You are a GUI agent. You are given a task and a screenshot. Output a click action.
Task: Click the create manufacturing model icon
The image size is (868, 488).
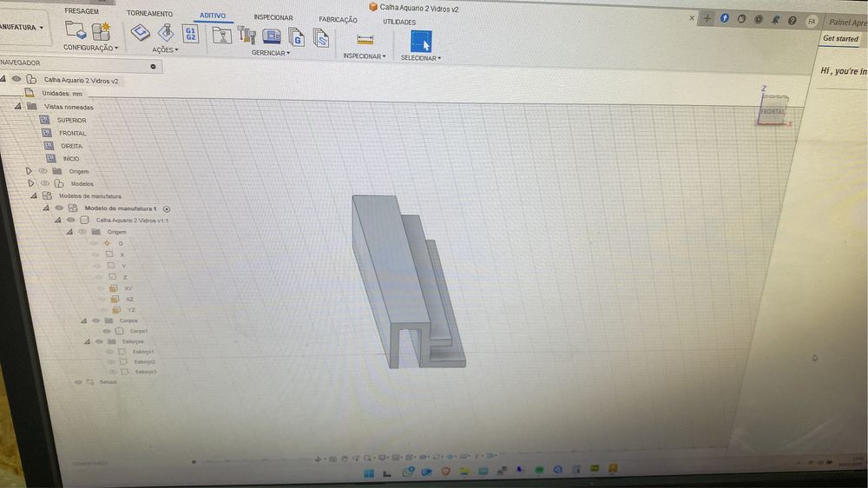click(x=101, y=31)
